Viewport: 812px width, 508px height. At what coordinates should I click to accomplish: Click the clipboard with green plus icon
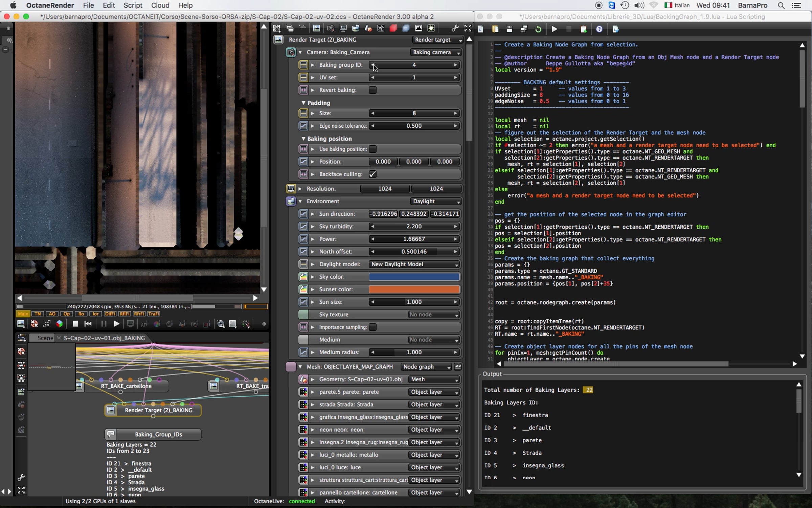pyautogui.click(x=584, y=29)
